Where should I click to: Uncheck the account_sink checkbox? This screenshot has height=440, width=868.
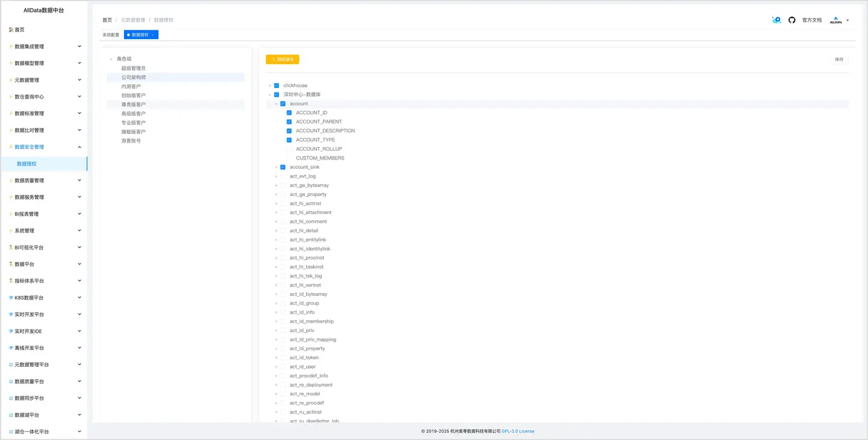click(283, 167)
